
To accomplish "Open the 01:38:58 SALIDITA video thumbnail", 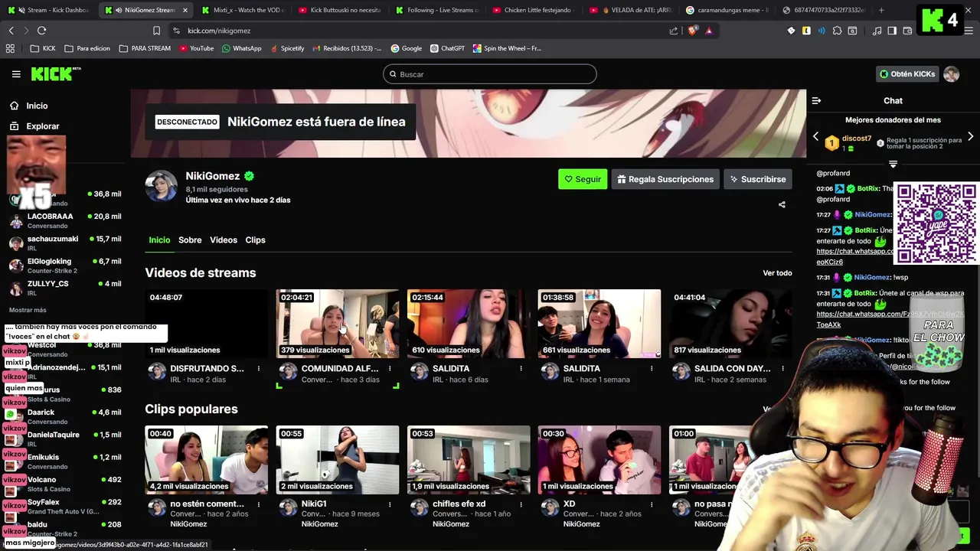I will click(x=599, y=324).
